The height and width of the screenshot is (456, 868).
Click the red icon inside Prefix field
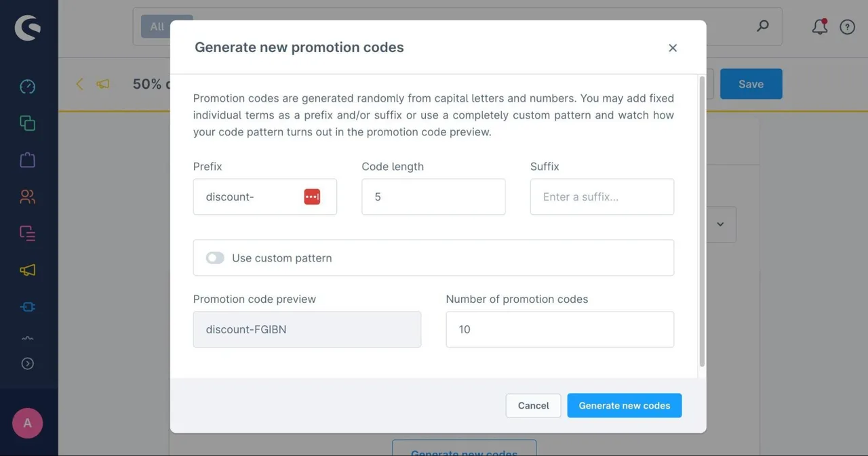tap(312, 196)
